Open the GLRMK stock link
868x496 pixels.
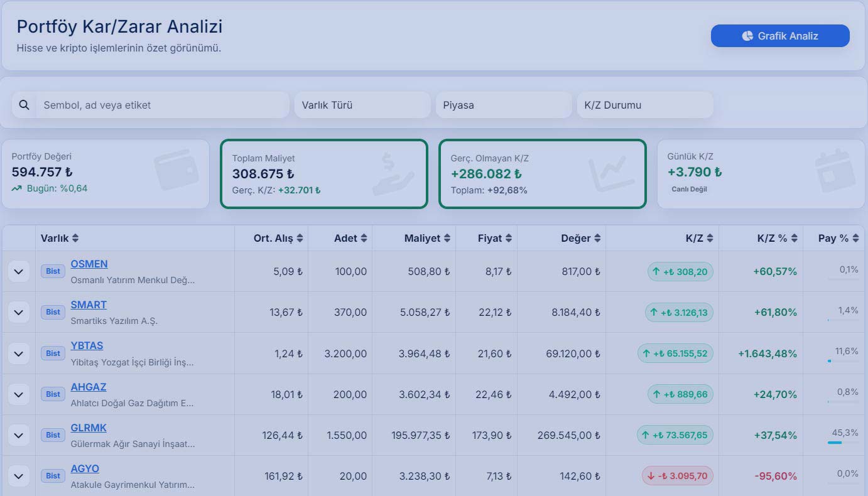point(89,428)
